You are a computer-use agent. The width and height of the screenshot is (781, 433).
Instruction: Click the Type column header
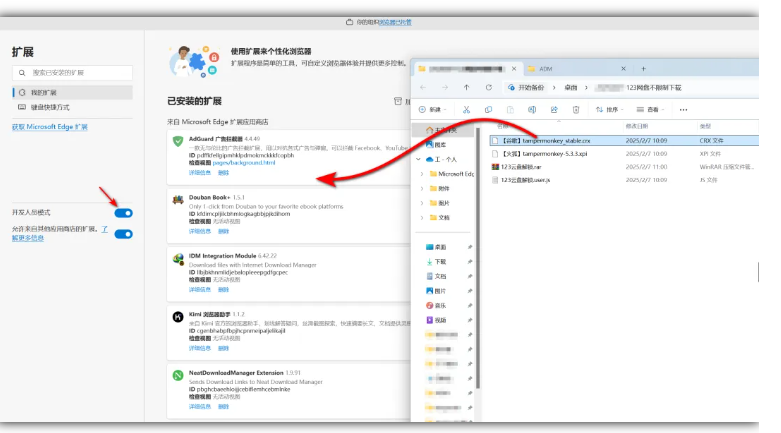click(x=705, y=127)
